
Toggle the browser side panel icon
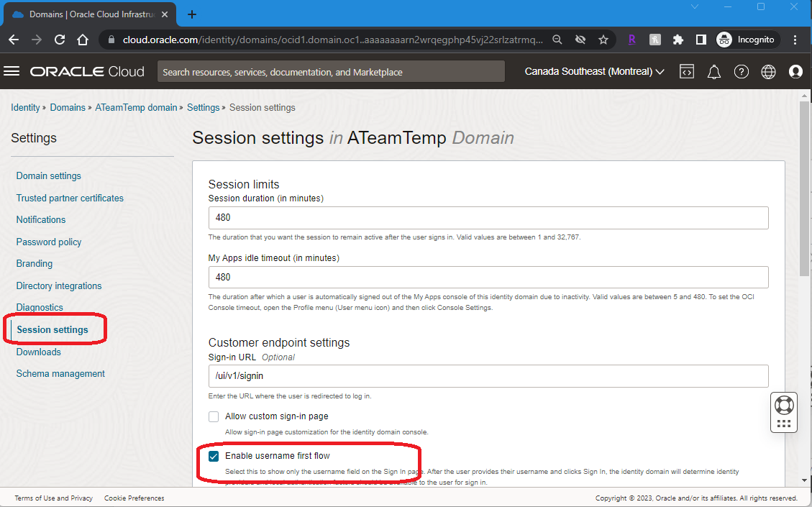(x=701, y=40)
